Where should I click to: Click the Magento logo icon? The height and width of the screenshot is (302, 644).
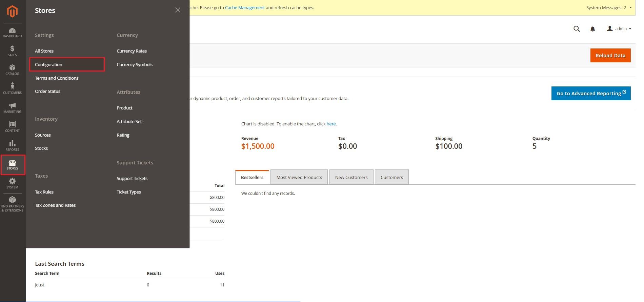pos(13,11)
